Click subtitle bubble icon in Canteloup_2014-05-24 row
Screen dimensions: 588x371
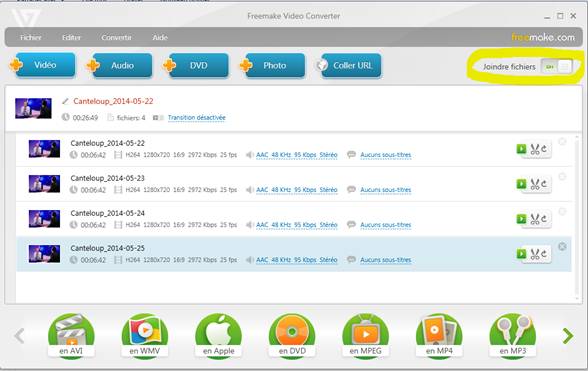pos(351,224)
